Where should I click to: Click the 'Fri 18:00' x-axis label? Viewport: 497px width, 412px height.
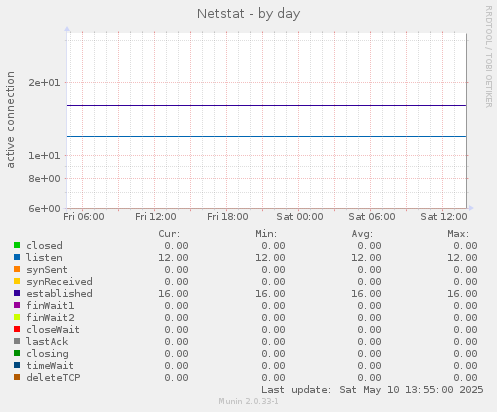[x=228, y=217]
